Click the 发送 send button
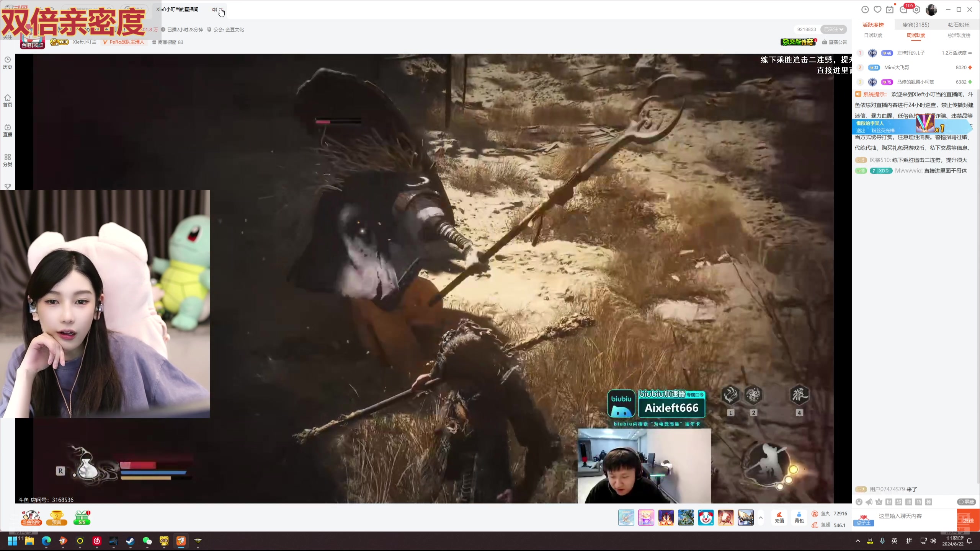Viewport: 980px width, 551px height. [x=968, y=520]
